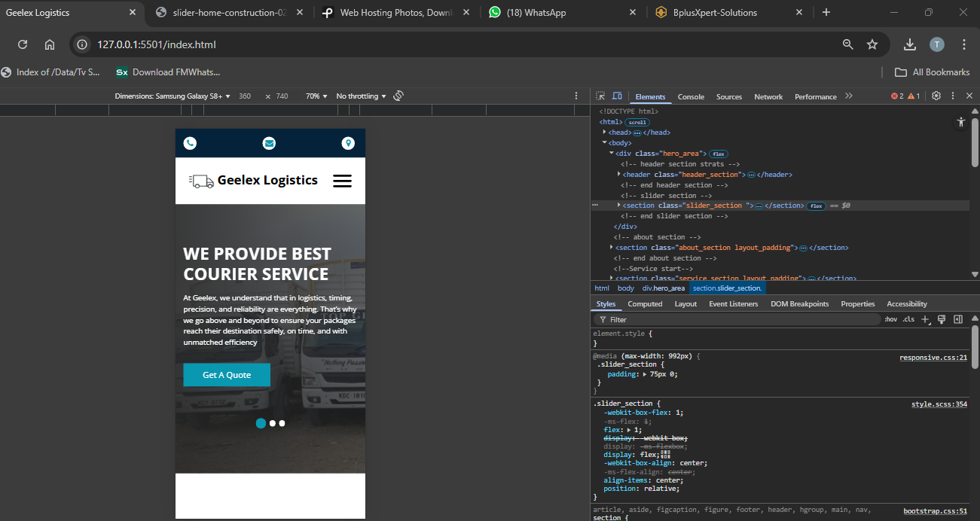This screenshot has height=521, width=980.
Task: Click the Styles Filter input field
Action: coord(738,319)
